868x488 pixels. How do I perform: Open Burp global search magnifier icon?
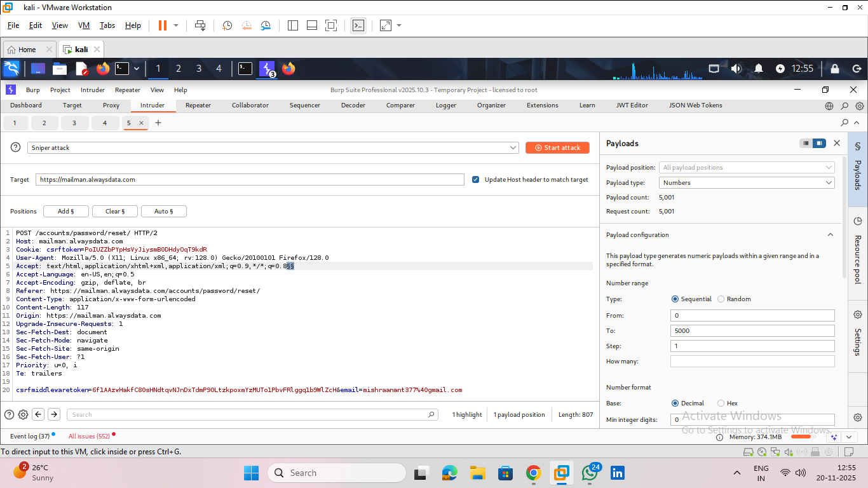pyautogui.click(x=844, y=106)
